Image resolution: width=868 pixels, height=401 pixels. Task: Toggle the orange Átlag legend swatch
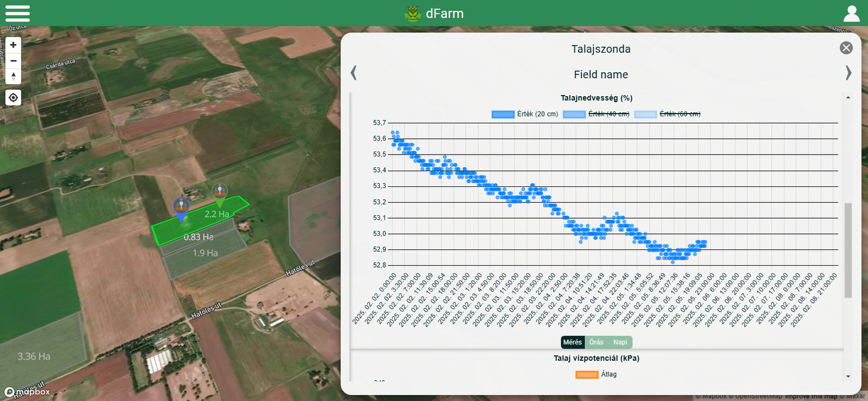(587, 375)
